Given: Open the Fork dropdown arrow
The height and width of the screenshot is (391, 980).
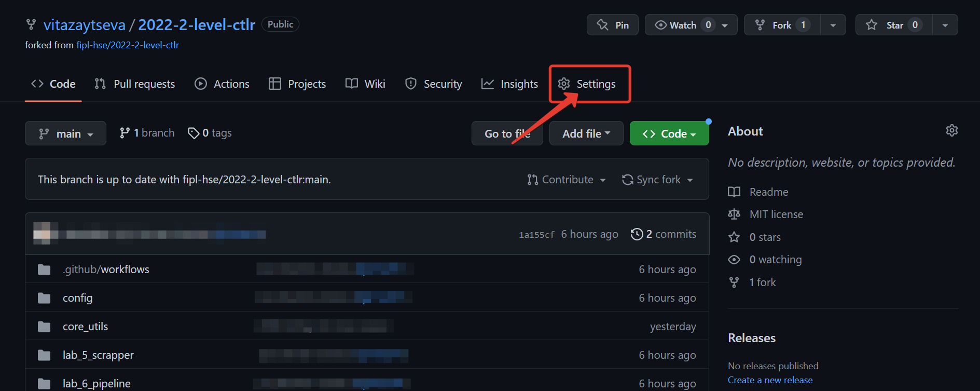Looking at the screenshot, I should [833, 25].
